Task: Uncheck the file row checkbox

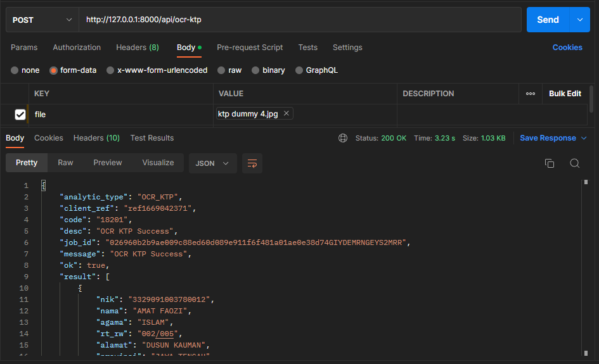Action: [20, 115]
